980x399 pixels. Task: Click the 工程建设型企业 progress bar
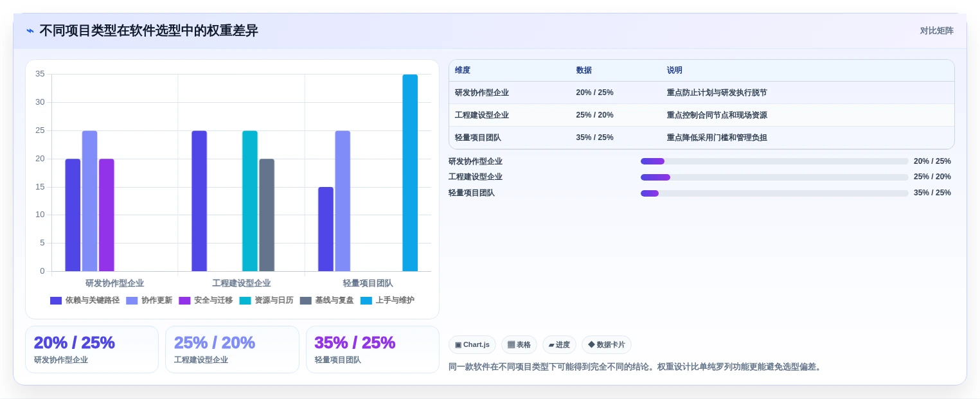pyautogui.click(x=774, y=177)
